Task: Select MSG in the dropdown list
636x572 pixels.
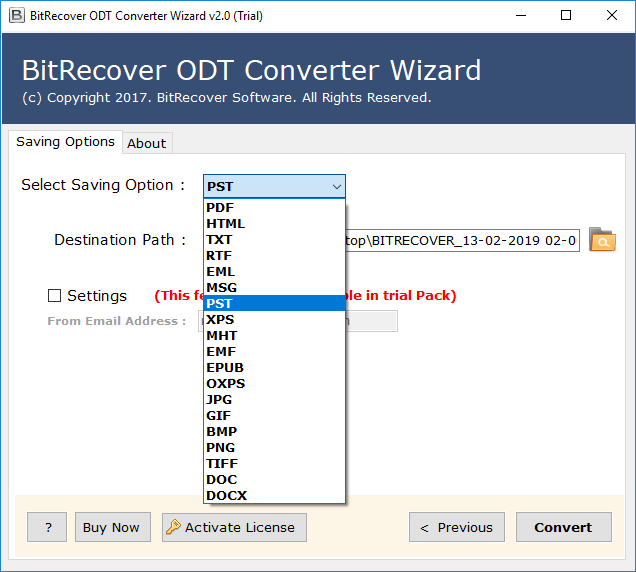Action: (274, 288)
